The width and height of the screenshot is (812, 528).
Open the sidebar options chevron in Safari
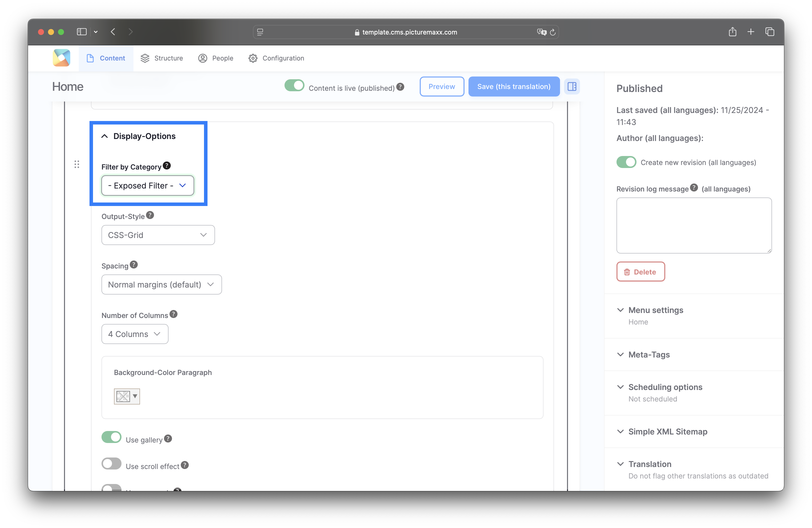[x=96, y=32]
